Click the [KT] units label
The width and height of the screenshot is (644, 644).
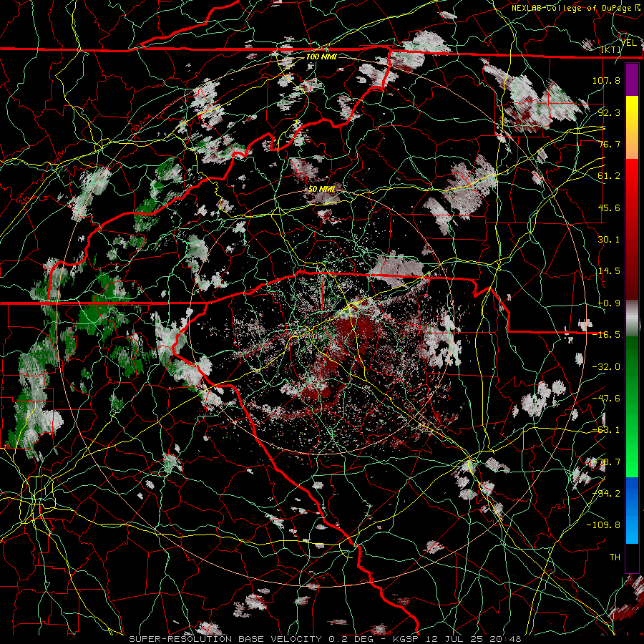coord(611,50)
